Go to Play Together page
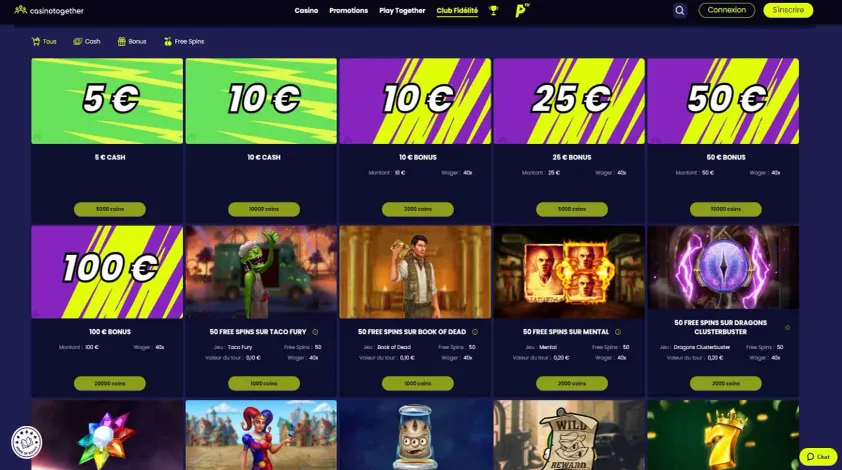 tap(402, 10)
